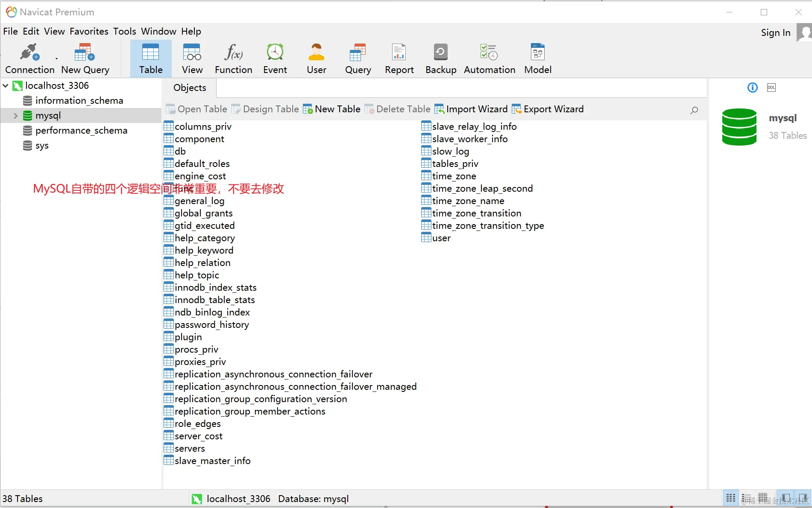
Task: Select the role_edges table
Action: click(x=193, y=423)
